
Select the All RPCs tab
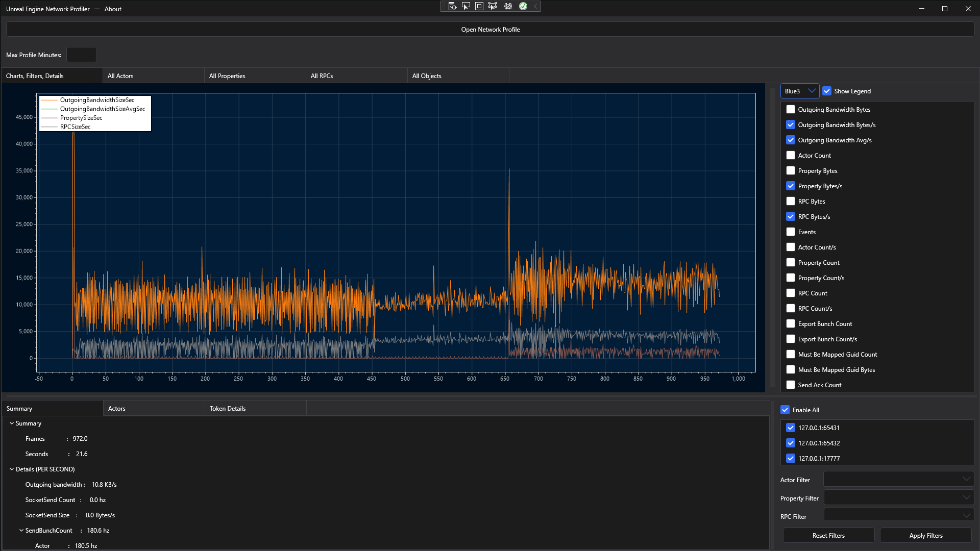tap(322, 76)
